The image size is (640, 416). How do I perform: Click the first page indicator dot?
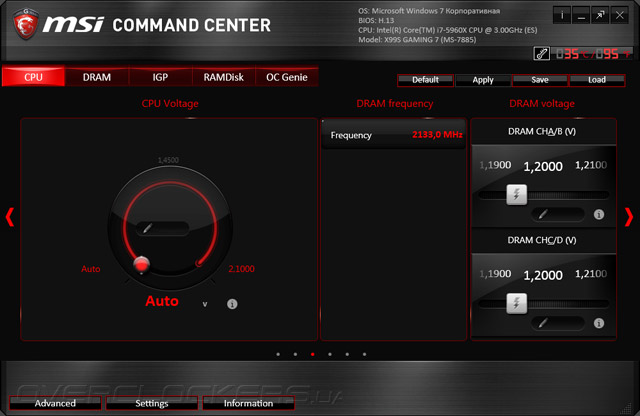point(278,354)
